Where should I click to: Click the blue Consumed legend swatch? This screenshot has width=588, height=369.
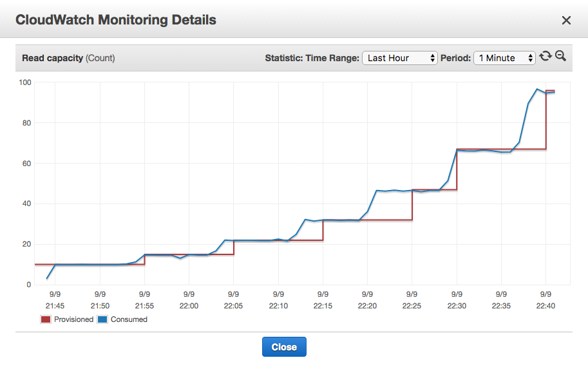pos(102,319)
